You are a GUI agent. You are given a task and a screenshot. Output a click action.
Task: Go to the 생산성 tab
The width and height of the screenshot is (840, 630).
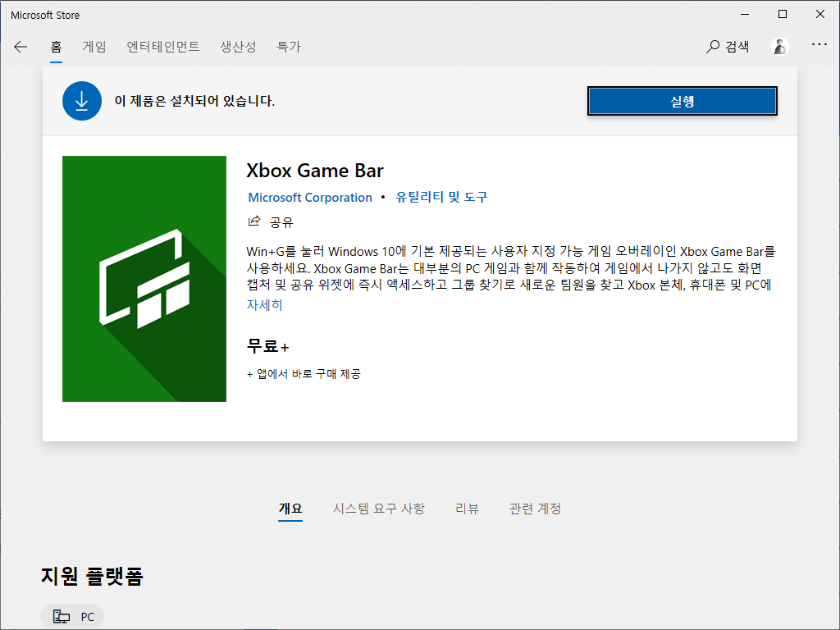click(x=238, y=47)
